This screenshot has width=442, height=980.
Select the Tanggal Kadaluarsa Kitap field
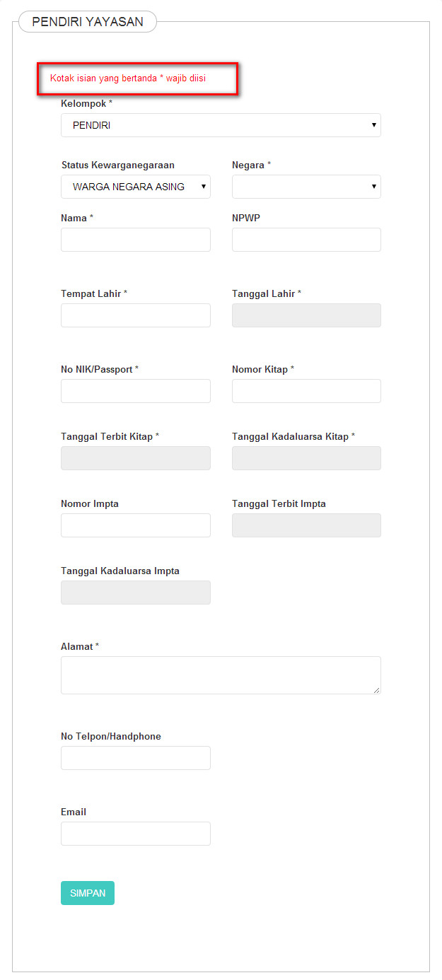click(306, 458)
